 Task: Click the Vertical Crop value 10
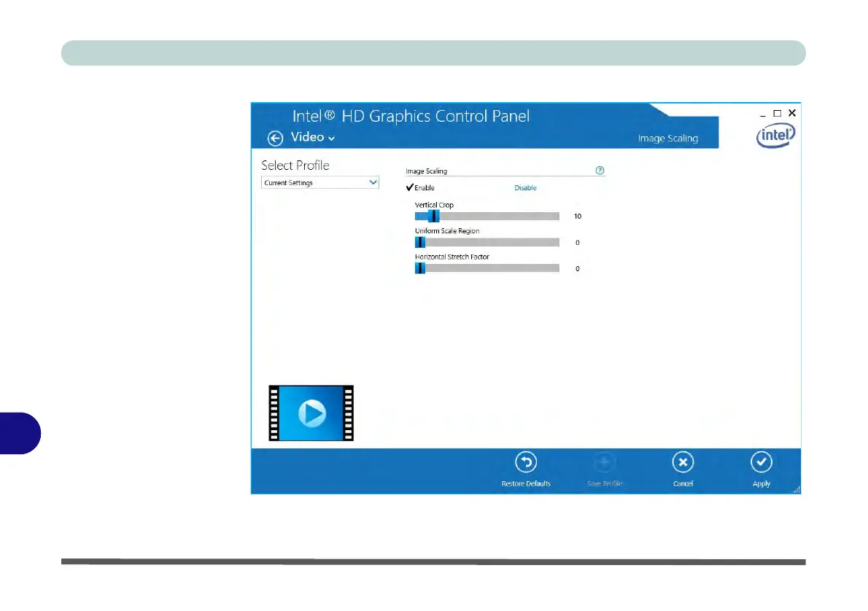578,216
